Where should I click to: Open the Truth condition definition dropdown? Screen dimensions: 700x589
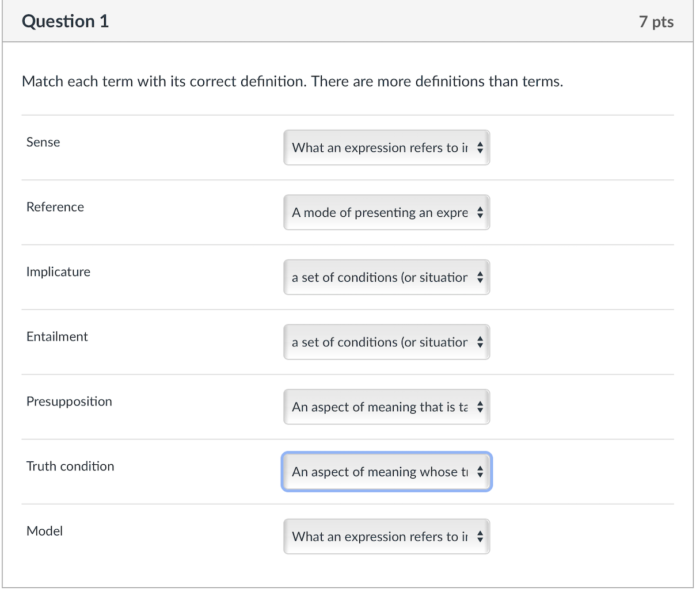click(386, 472)
